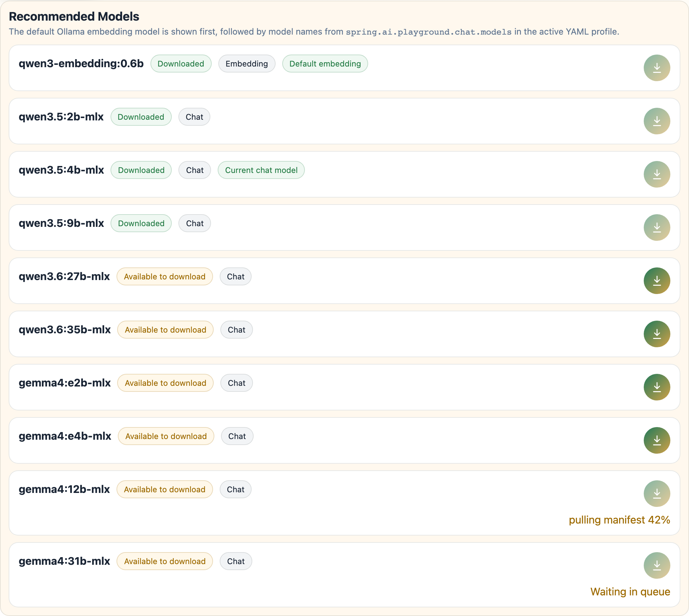Click Downloaded badge on qwen3.5:2b-mlx

(x=141, y=117)
